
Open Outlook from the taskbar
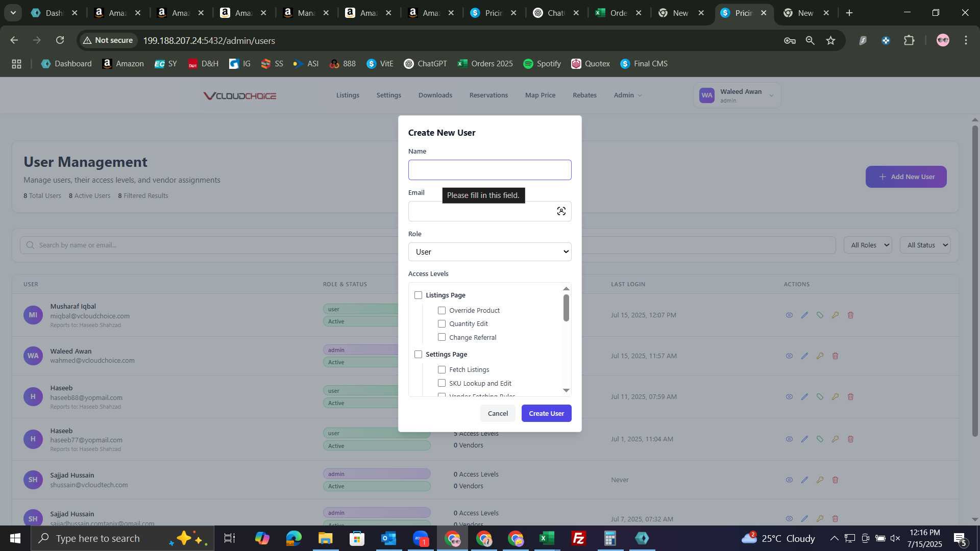388,538
